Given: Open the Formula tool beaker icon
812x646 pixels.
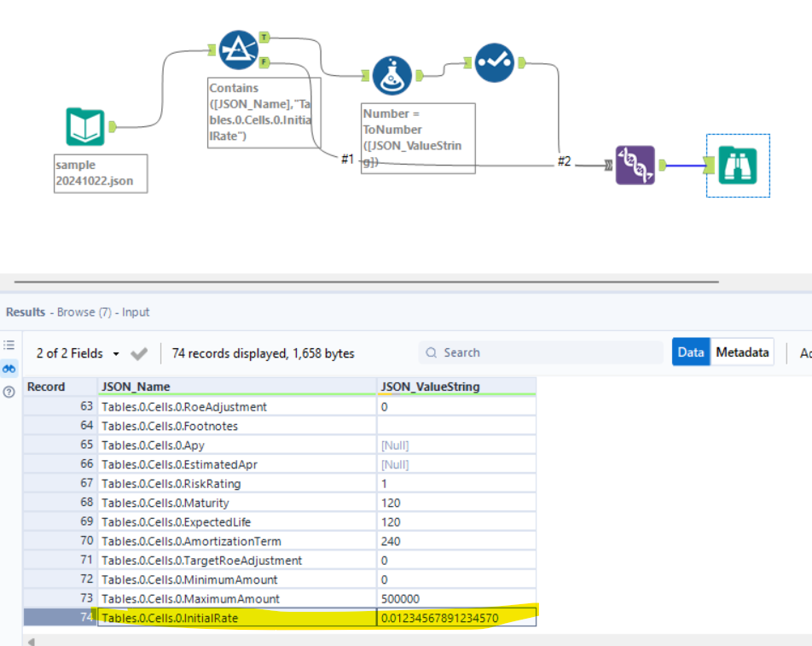Looking at the screenshot, I should point(391,75).
